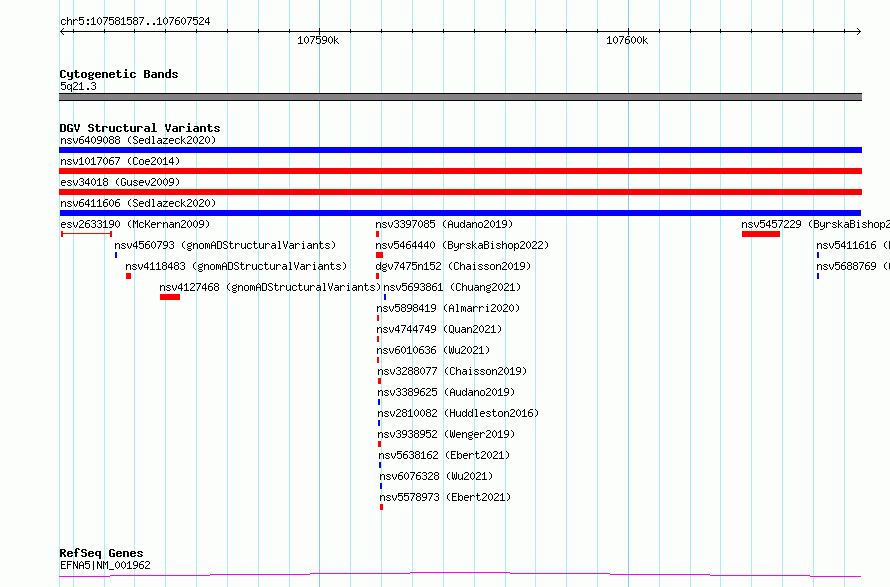Click the 107590k ruler tick label
Image resolution: width=890 pixels, height=587 pixels.
point(318,40)
